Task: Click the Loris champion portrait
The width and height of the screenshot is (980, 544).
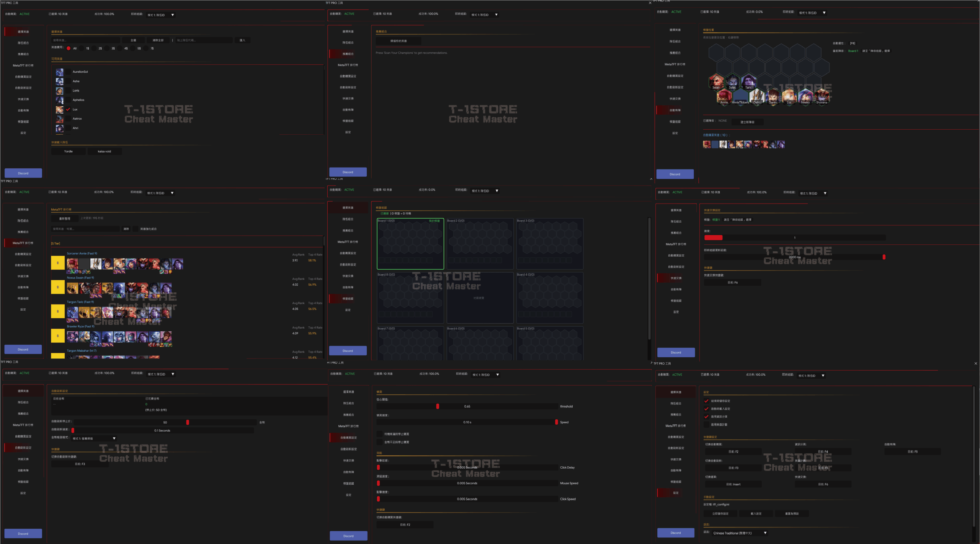Action: [59, 91]
